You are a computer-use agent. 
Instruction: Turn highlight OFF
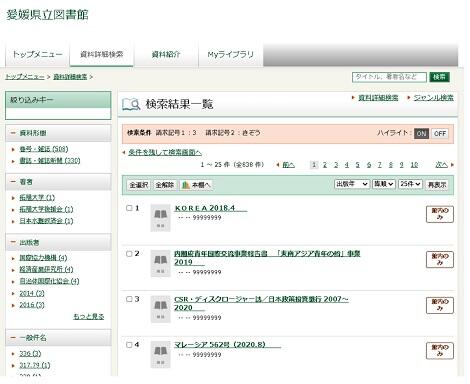point(440,134)
